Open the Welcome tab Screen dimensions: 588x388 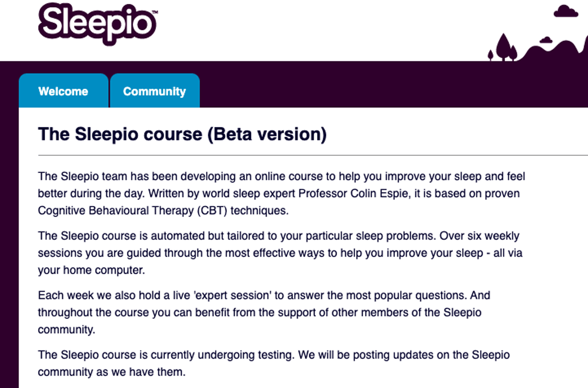click(x=63, y=91)
